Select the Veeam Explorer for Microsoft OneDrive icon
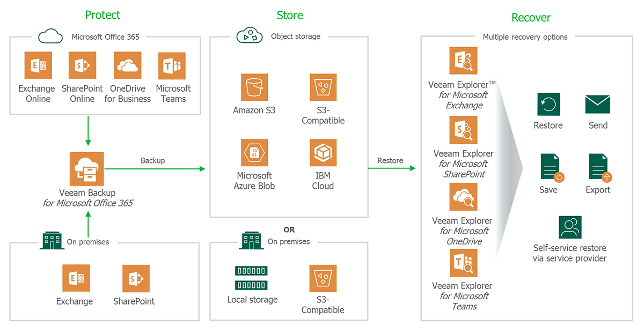The height and width of the screenshot is (334, 644). click(x=463, y=197)
